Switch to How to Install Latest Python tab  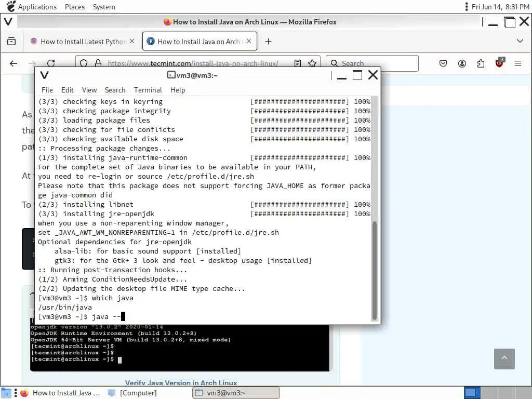pyautogui.click(x=78, y=42)
